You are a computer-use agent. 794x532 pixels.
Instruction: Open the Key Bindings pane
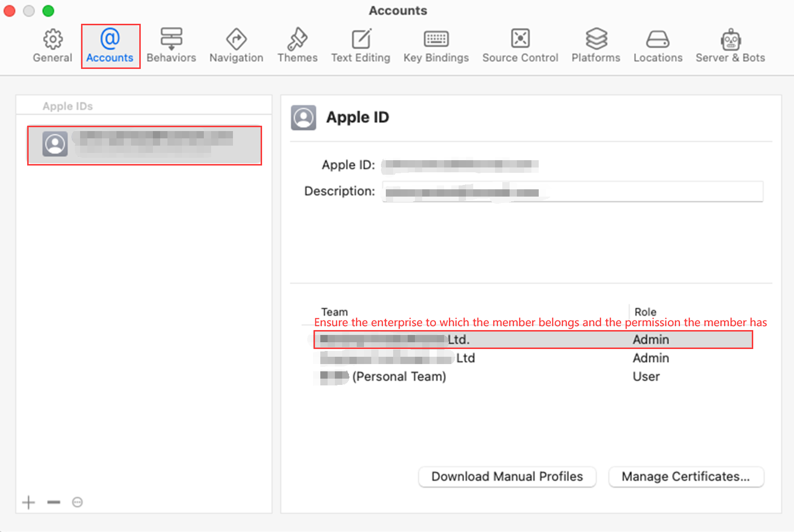pos(435,45)
